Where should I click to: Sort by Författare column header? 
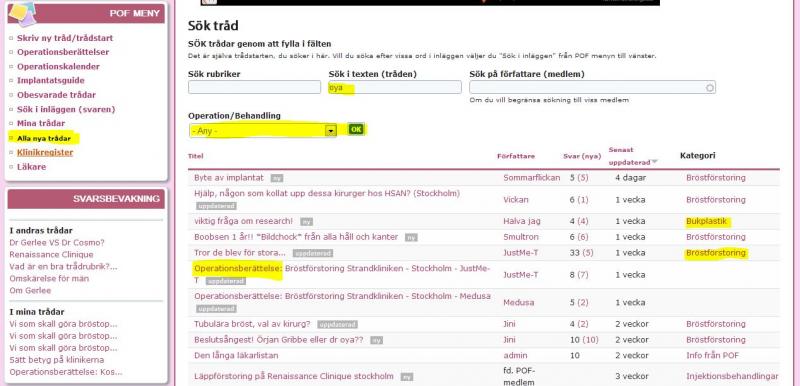[516, 156]
